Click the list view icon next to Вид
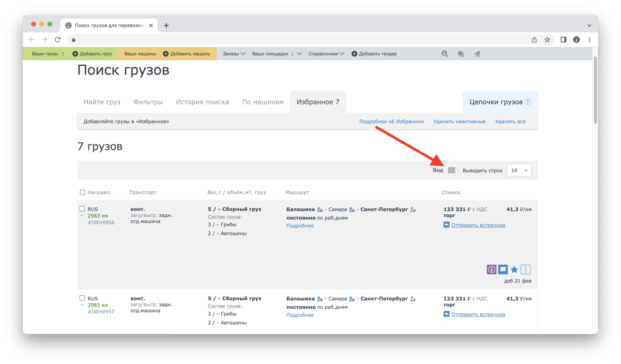 click(451, 170)
